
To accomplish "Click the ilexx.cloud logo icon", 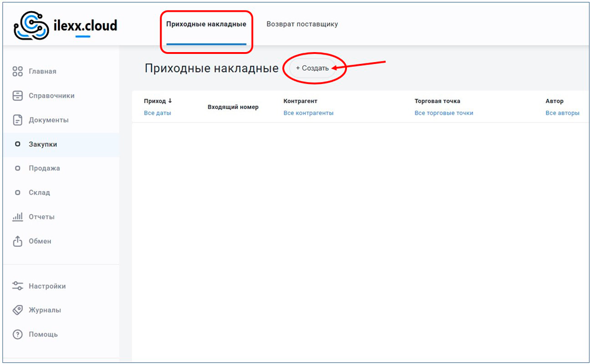I will tap(30, 26).
